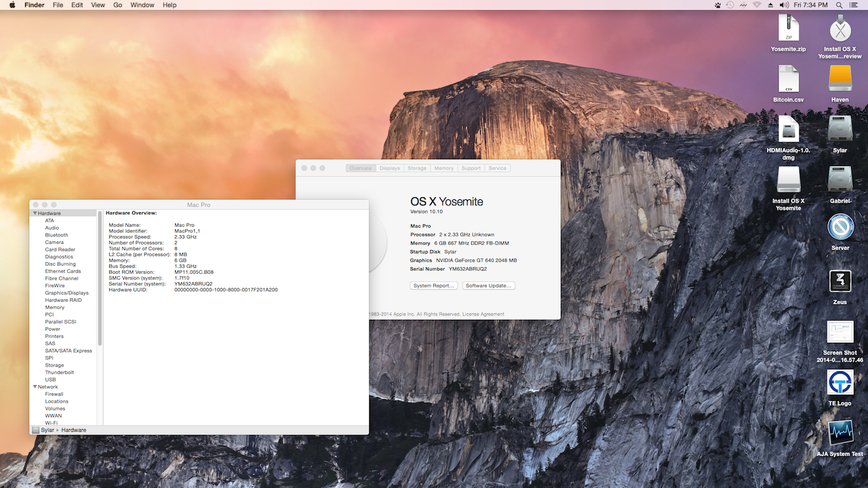Select Audio in the Hardware list
Viewport: 868px width, 488px height.
[x=52, y=228]
